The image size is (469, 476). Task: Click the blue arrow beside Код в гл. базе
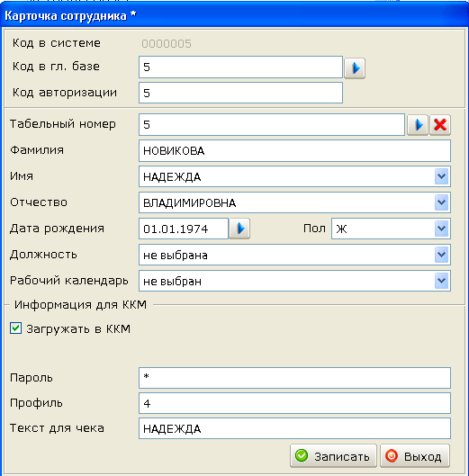(x=355, y=68)
